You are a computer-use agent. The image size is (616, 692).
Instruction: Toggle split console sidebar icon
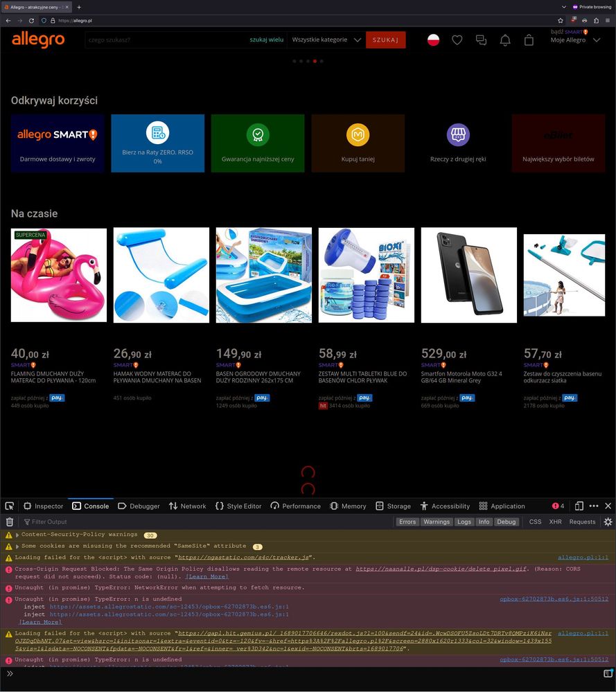[608, 673]
